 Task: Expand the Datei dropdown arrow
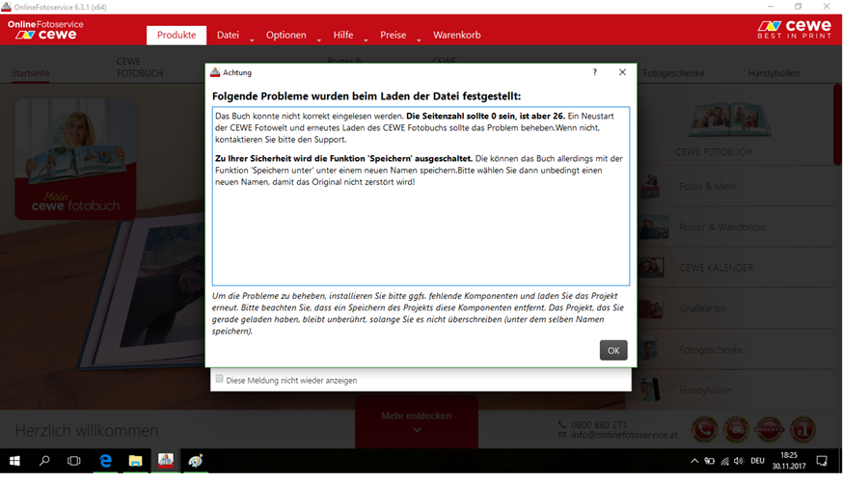click(252, 40)
